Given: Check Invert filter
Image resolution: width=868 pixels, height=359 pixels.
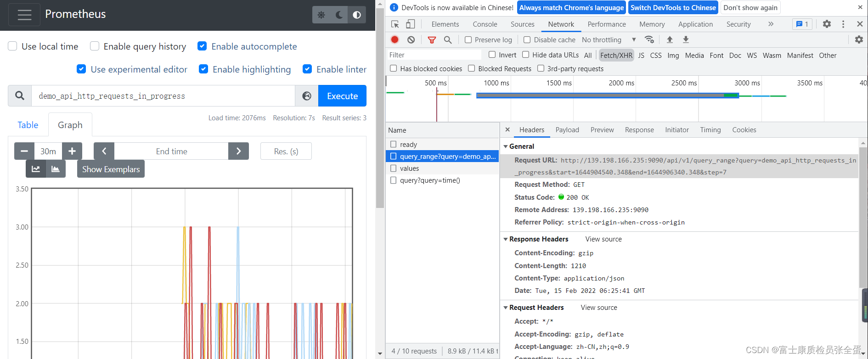Looking at the screenshot, I should [492, 55].
